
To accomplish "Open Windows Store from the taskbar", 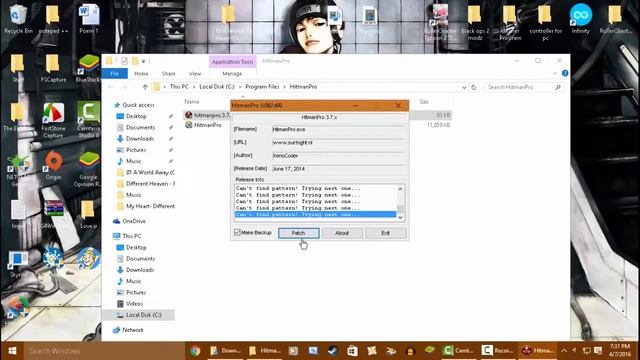I will coord(352,351).
